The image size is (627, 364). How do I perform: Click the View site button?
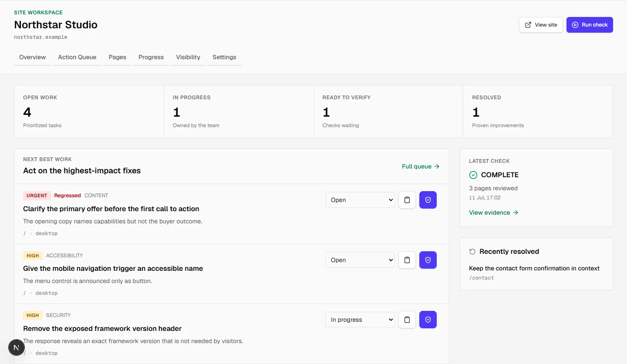541,25
